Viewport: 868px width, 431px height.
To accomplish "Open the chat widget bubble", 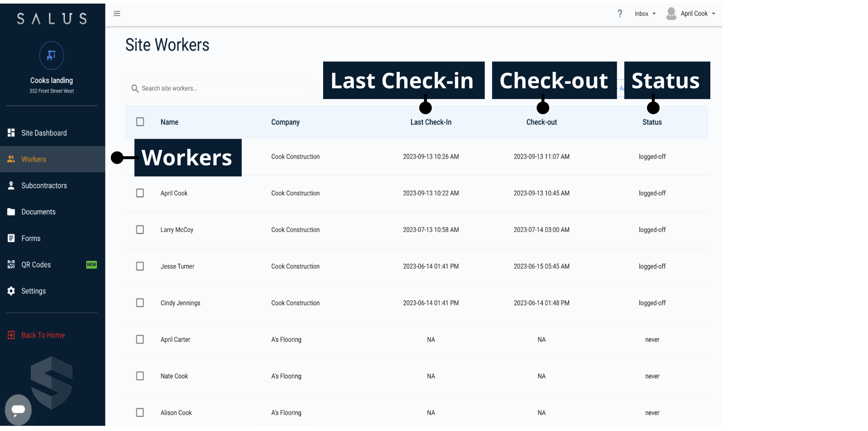I will coord(18,410).
